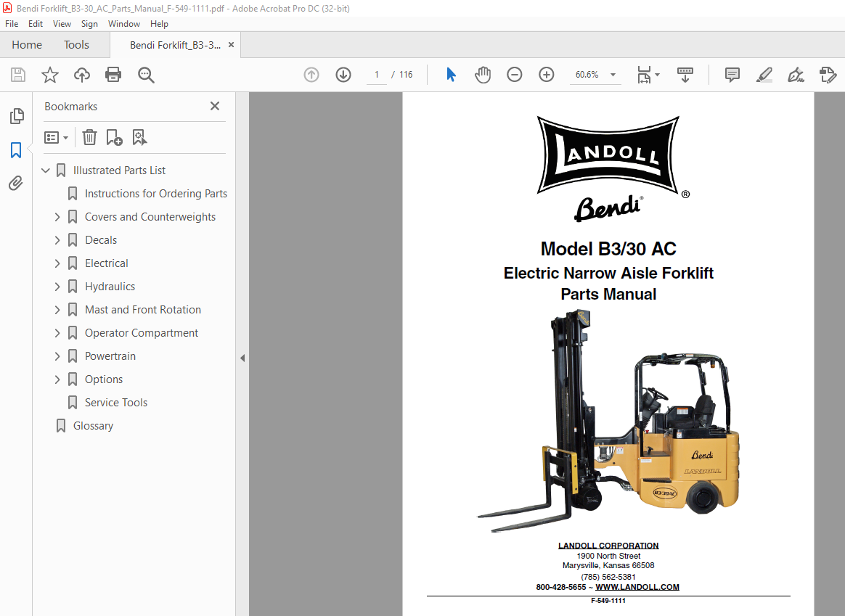The image size is (845, 616).
Task: Click the page number input field
Action: 377,74
